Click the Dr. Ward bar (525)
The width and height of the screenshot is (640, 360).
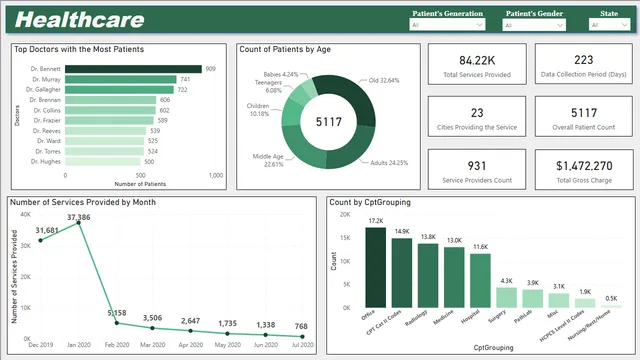click(x=104, y=141)
